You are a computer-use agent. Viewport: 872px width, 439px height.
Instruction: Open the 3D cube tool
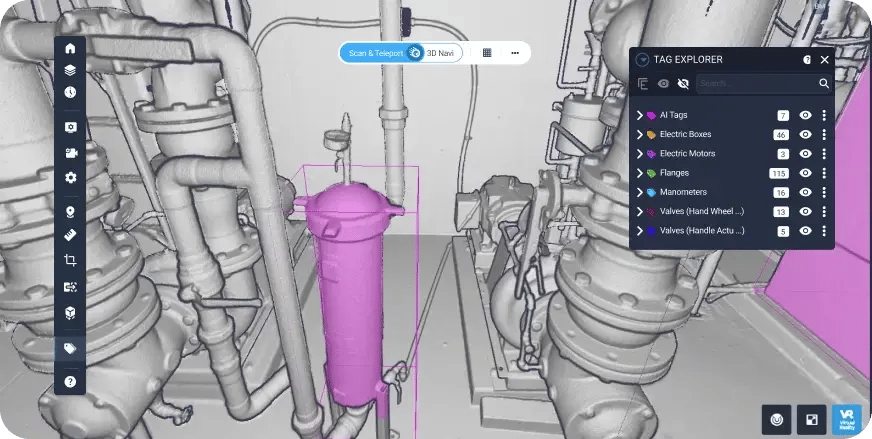point(70,313)
